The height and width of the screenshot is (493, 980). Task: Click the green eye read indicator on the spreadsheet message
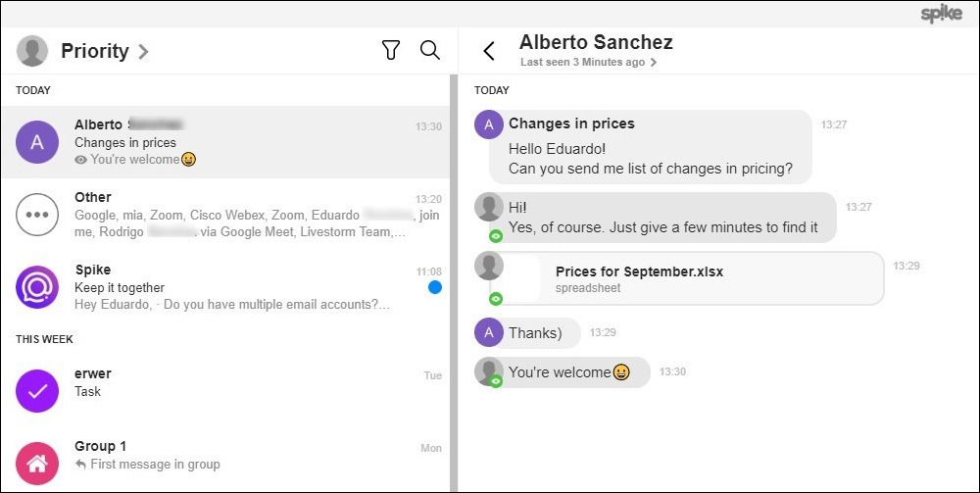point(496,299)
